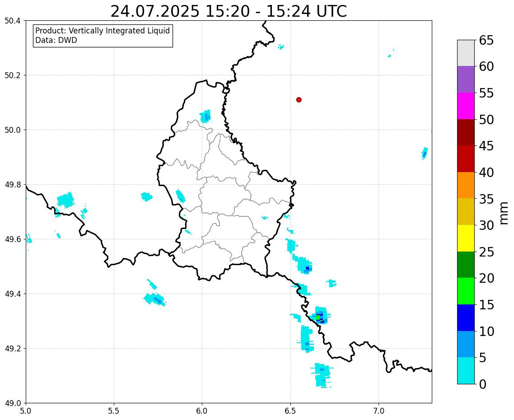
Task: Click the 'Data: DWD' text
Action: [56, 41]
